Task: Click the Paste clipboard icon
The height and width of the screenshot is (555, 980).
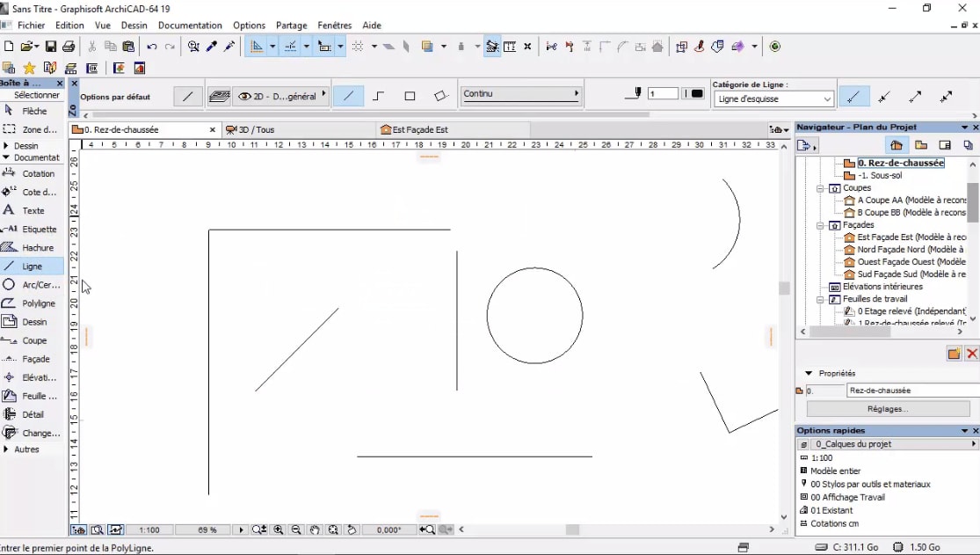Action: tap(128, 47)
